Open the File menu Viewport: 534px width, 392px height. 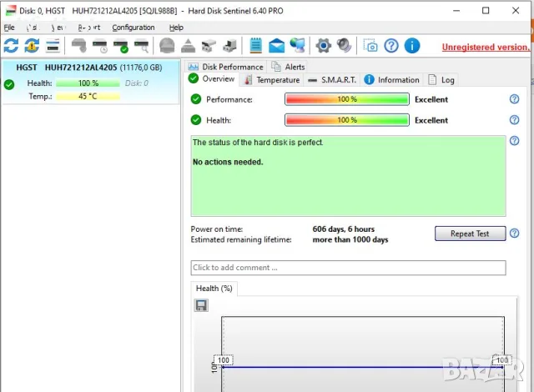click(x=9, y=28)
